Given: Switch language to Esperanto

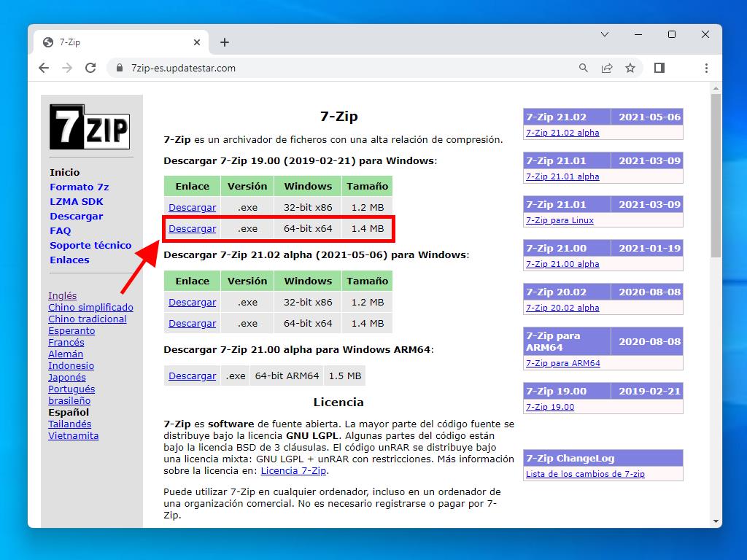Looking at the screenshot, I should (71, 330).
